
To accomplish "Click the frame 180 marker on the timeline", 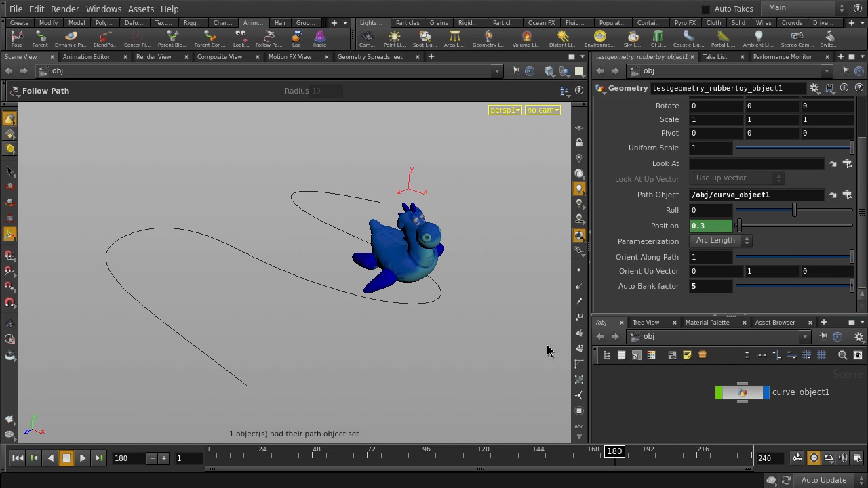I will [614, 451].
